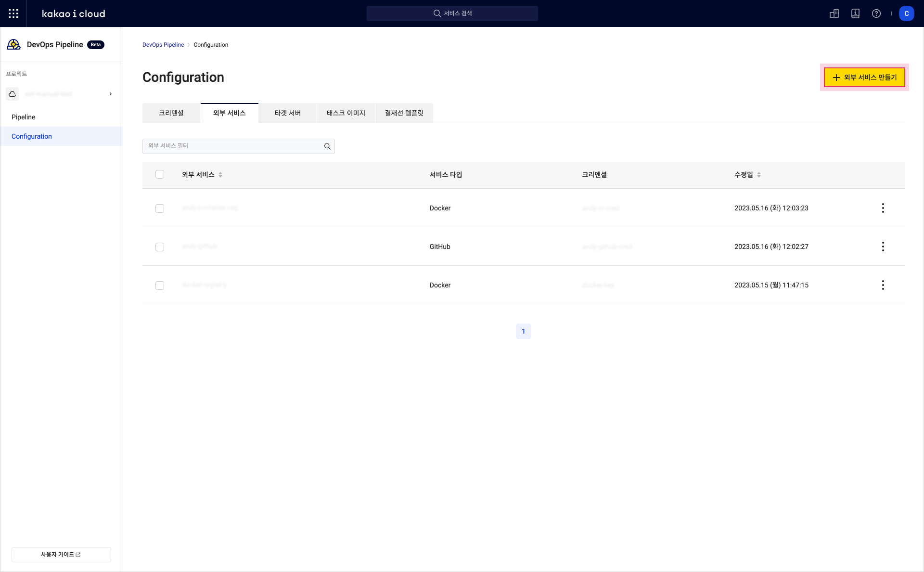
Task: Open the 결재선 템플릿 tab
Action: click(404, 113)
